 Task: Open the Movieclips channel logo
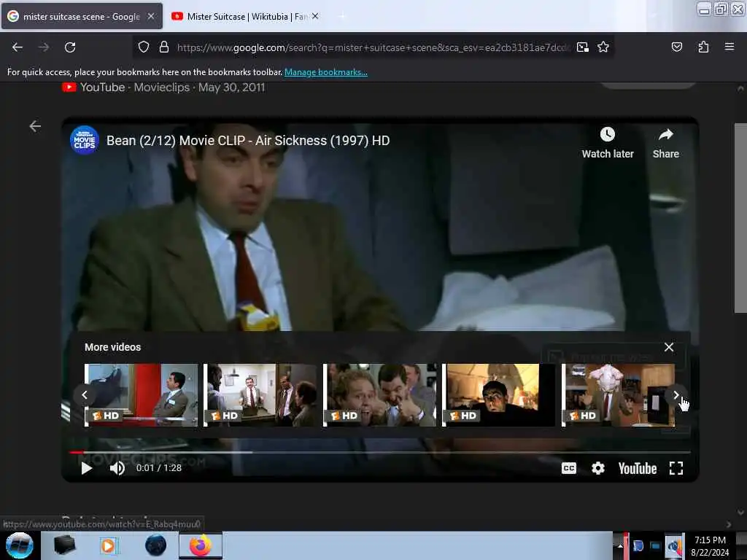pyautogui.click(x=85, y=141)
